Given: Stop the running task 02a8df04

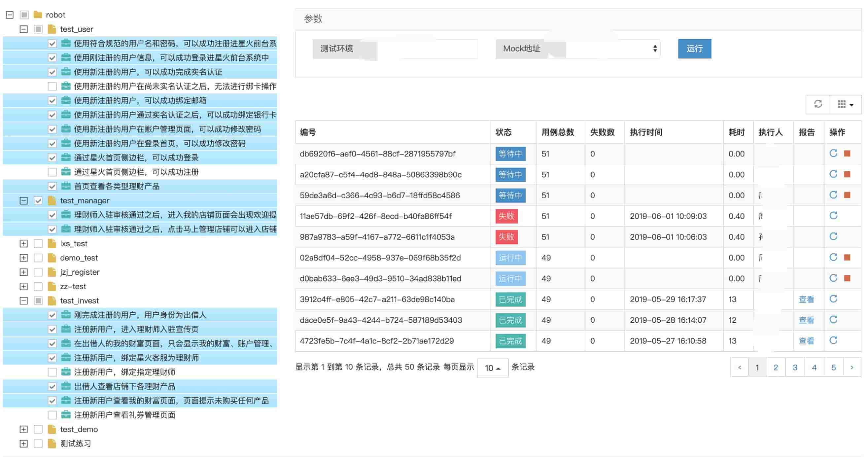Looking at the screenshot, I should [x=847, y=258].
